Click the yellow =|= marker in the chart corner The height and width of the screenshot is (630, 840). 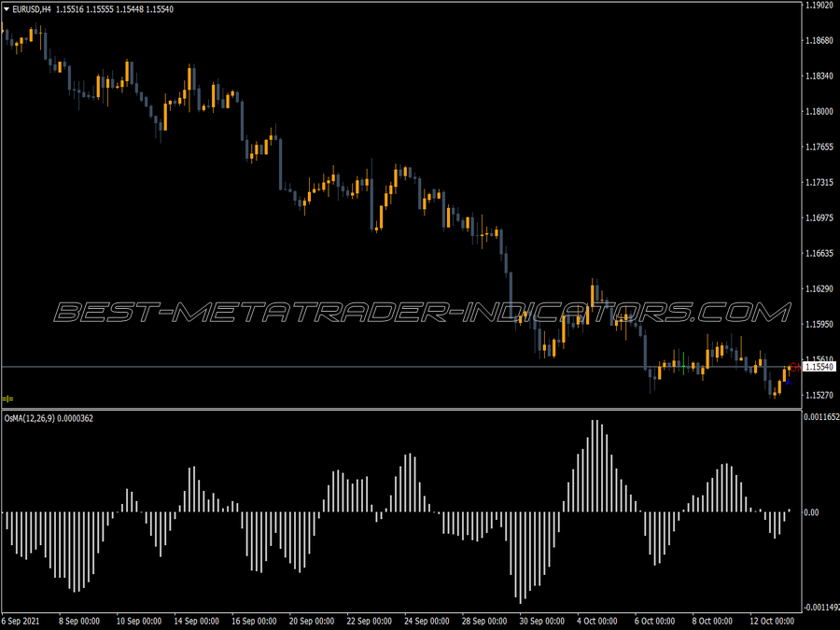pyautogui.click(x=7, y=399)
